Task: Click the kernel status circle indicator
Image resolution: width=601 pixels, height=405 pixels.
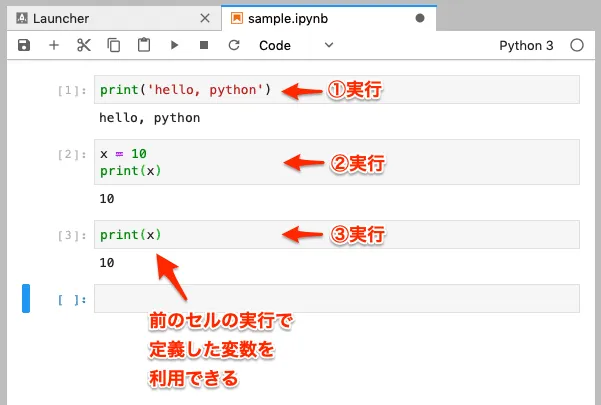Action: click(576, 45)
